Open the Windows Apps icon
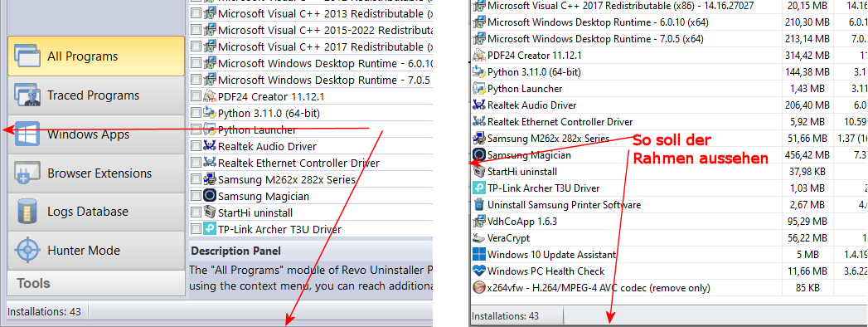The image size is (868, 327). [27, 134]
